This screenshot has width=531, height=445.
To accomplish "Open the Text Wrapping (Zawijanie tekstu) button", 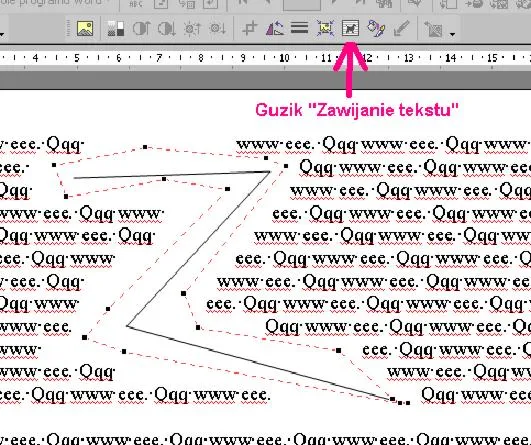I will 351,28.
